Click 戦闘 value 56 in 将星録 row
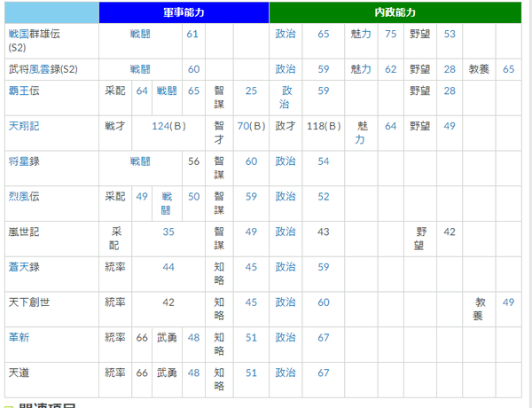 193,161
